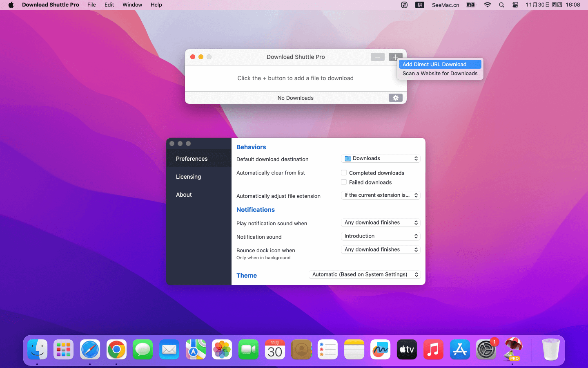
Task: Open settings via the gear icon
Action: (x=395, y=98)
